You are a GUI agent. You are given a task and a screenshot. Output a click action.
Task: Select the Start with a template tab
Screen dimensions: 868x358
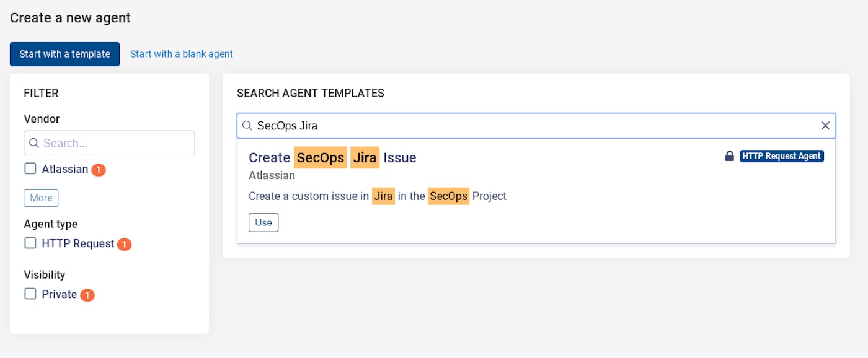pyautogui.click(x=64, y=54)
